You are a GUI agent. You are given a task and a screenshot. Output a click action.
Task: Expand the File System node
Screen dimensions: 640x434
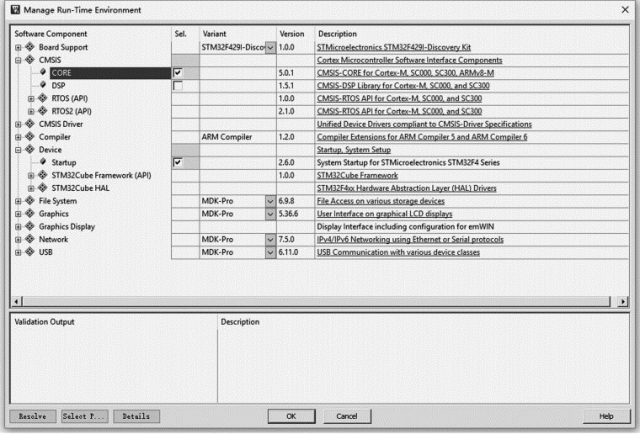[18, 201]
